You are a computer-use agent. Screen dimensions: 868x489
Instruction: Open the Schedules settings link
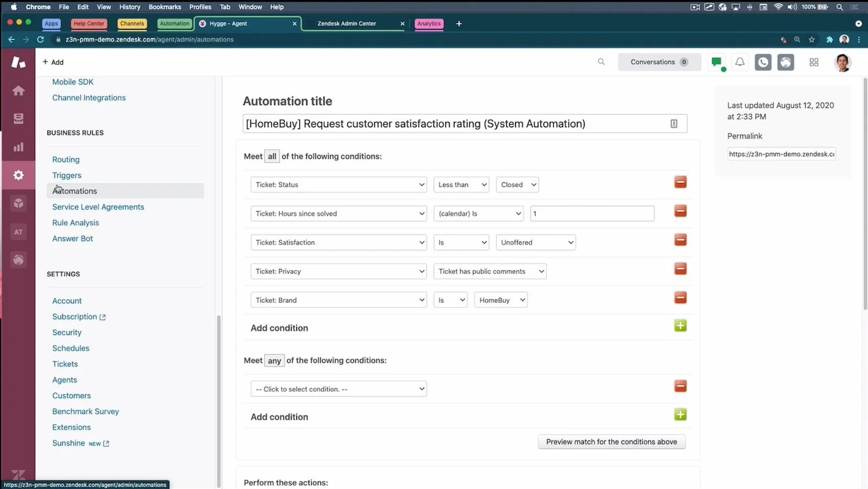click(x=71, y=348)
